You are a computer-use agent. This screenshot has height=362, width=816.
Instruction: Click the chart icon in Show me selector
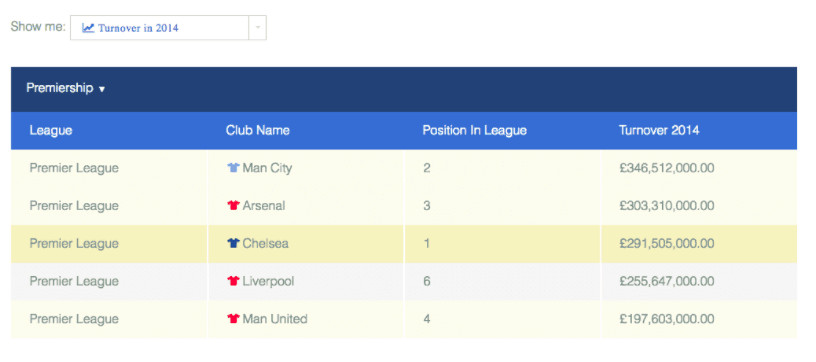click(88, 28)
